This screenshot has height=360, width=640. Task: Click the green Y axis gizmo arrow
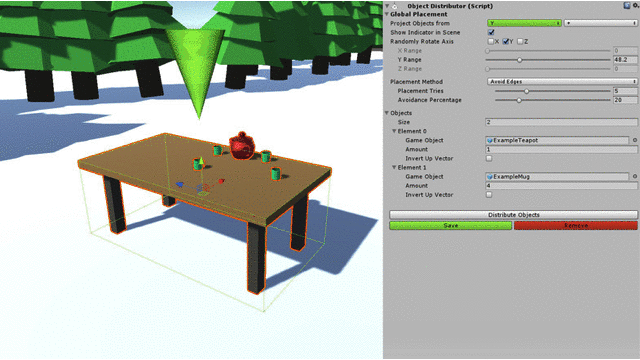(201, 162)
